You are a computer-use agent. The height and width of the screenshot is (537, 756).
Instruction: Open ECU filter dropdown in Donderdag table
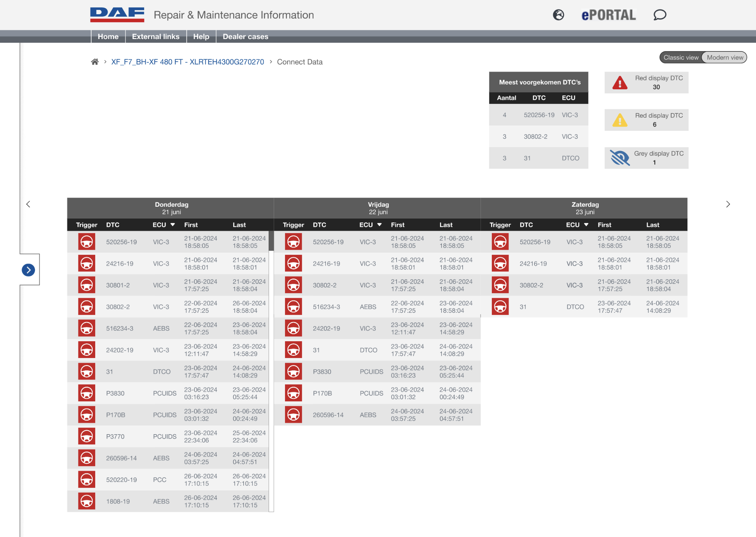(173, 225)
